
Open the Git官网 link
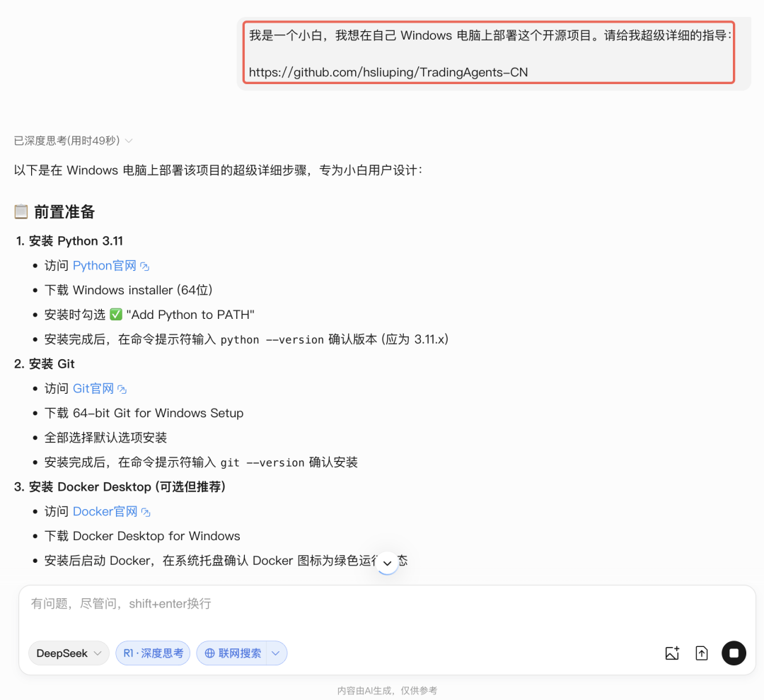click(92, 388)
